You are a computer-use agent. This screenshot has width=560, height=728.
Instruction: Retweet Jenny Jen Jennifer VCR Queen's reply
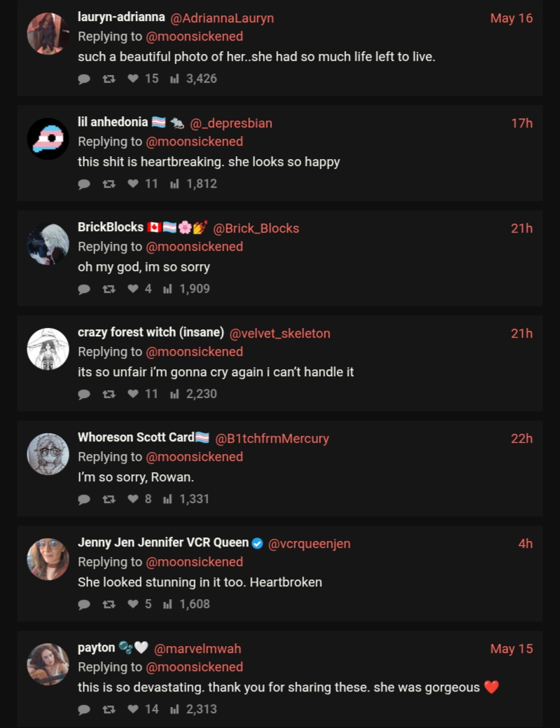(109, 605)
